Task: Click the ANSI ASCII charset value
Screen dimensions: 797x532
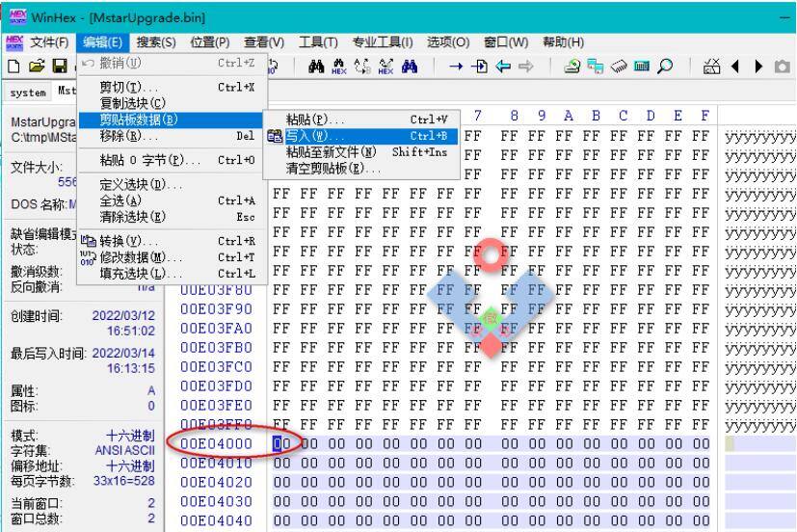Action: click(125, 451)
